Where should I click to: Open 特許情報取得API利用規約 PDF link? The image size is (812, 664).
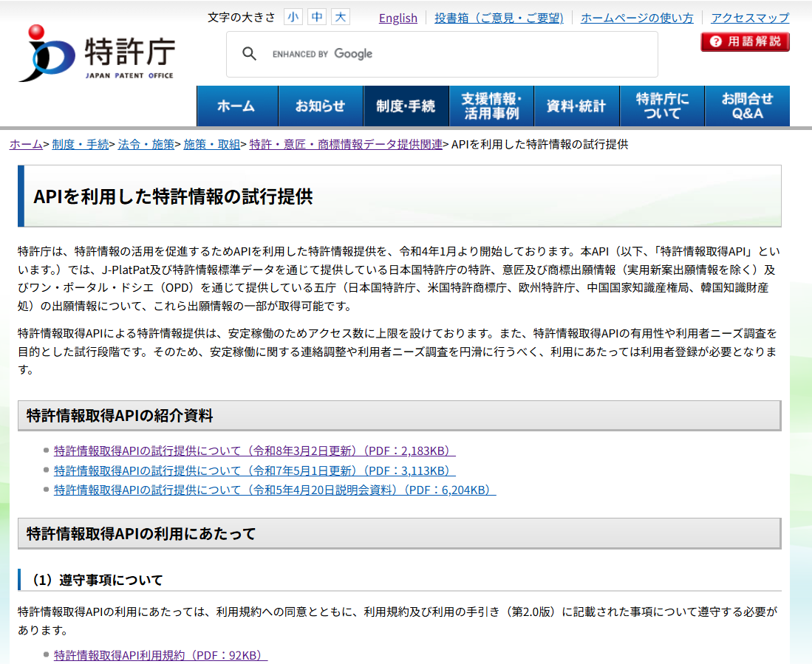tap(160, 655)
